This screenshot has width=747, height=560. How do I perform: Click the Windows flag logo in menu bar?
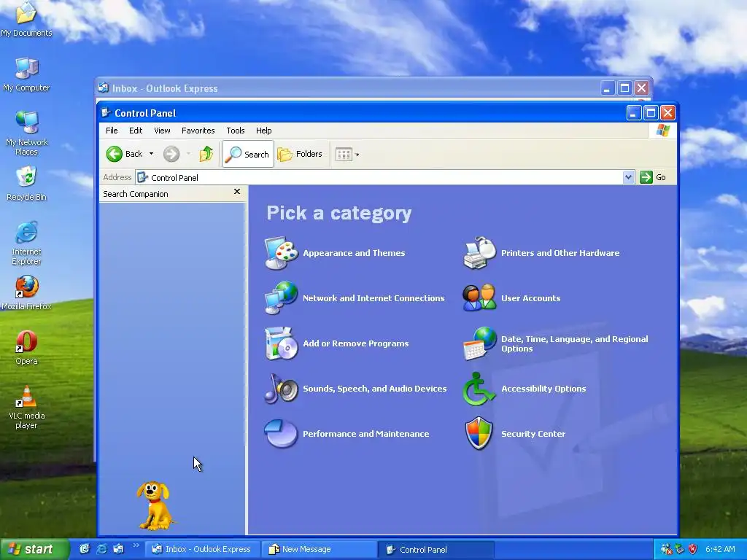(x=662, y=131)
